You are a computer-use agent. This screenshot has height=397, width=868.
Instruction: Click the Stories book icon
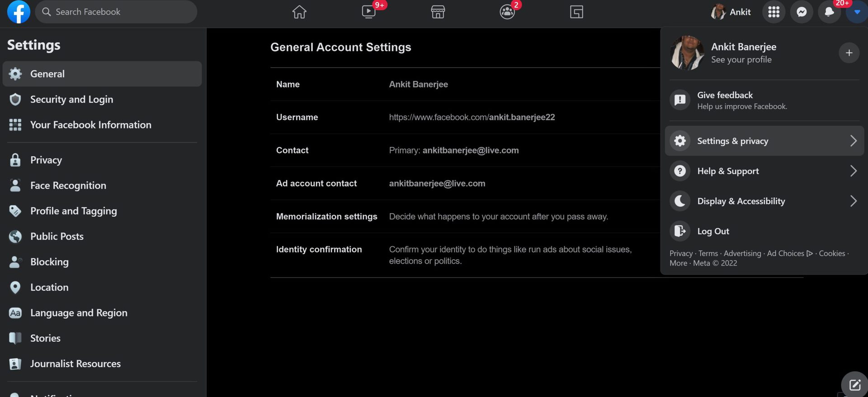(15, 338)
